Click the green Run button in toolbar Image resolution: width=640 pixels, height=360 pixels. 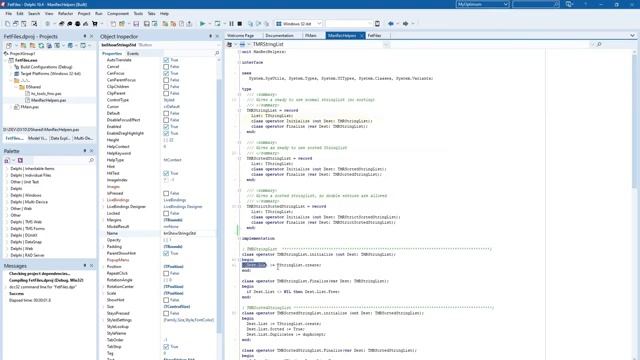[x=202, y=24]
